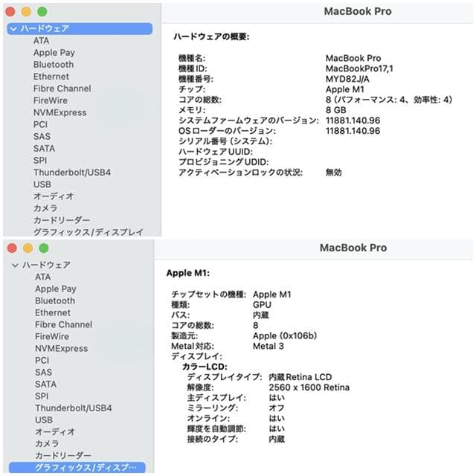Select NVMExpress in bottom window sidebar
The image size is (476, 476).
point(61,349)
